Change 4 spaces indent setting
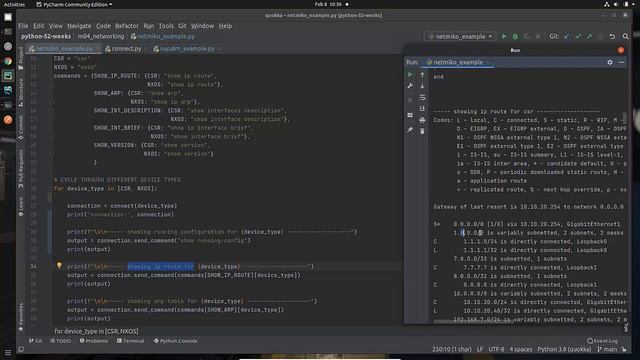This screenshot has width=640, height=360. coord(521,349)
